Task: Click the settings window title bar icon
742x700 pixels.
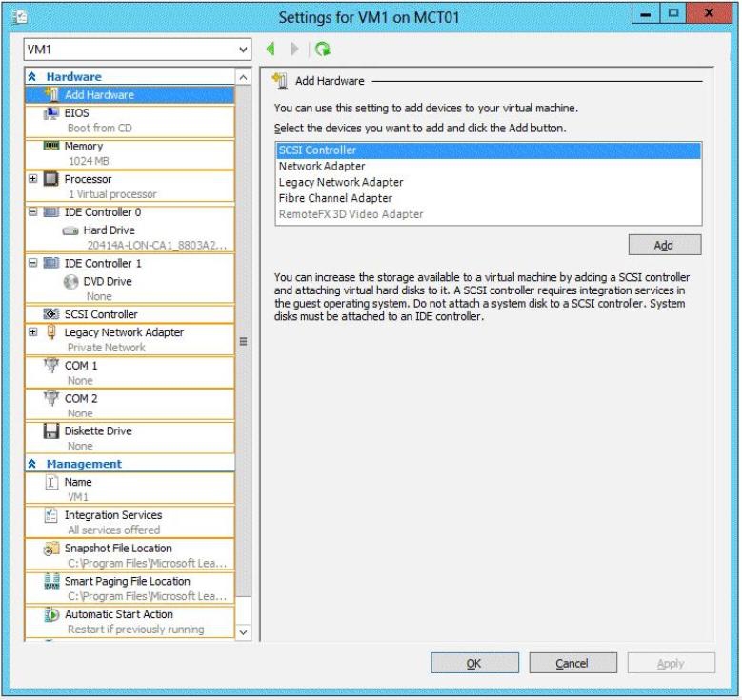Action: [19, 17]
